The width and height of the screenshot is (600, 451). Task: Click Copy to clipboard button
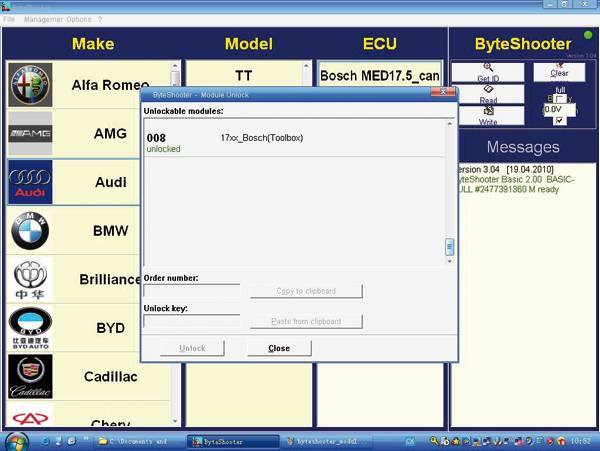306,291
